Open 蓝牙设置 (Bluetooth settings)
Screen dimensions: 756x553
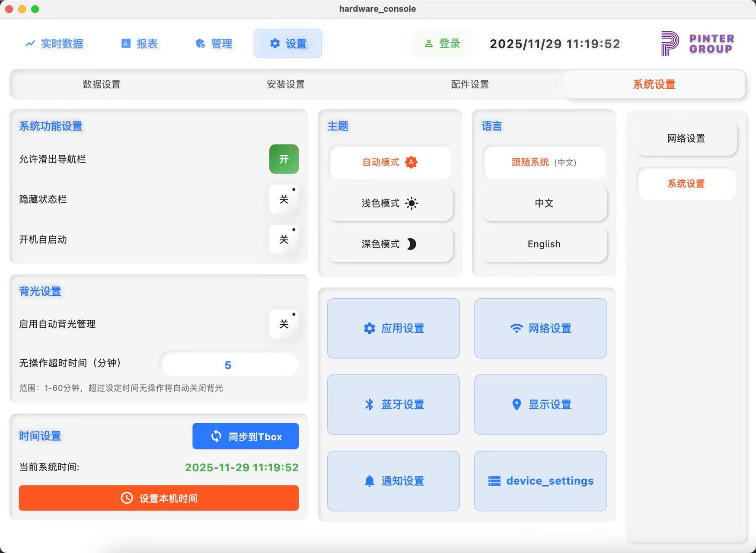coord(393,404)
